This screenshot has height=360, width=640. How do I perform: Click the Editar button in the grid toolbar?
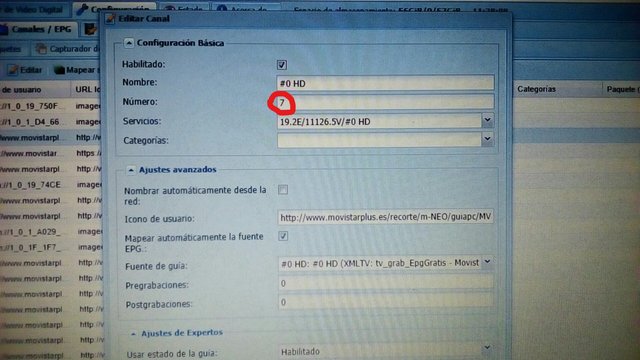coord(25,70)
